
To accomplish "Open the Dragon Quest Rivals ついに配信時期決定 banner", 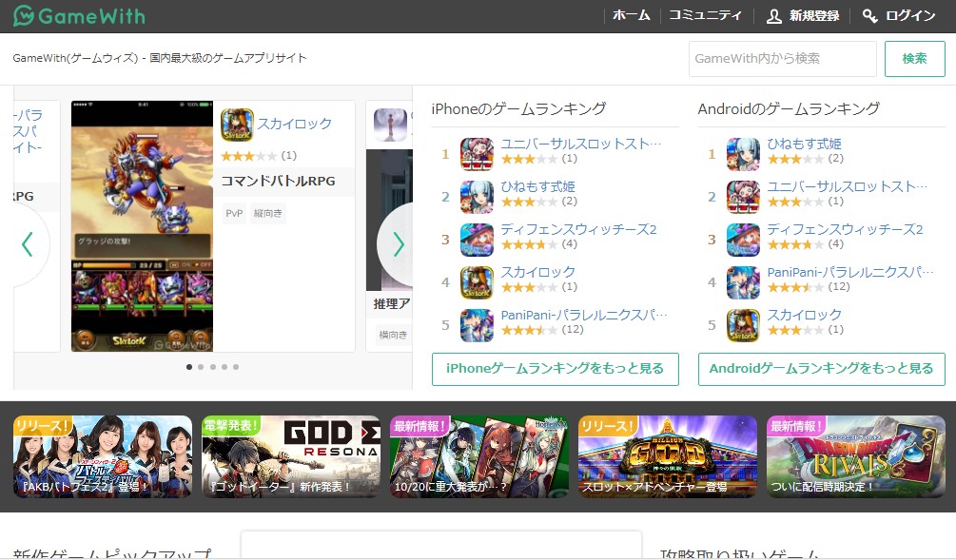I will coord(856,457).
